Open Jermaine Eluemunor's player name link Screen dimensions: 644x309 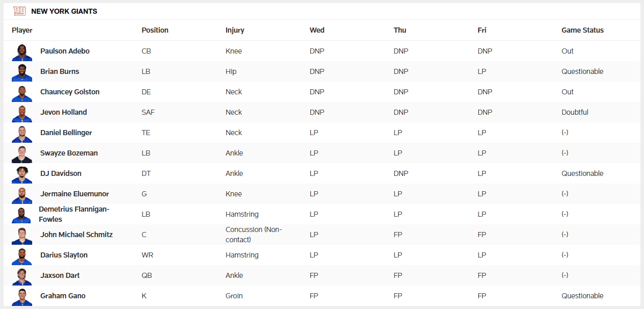75,194
